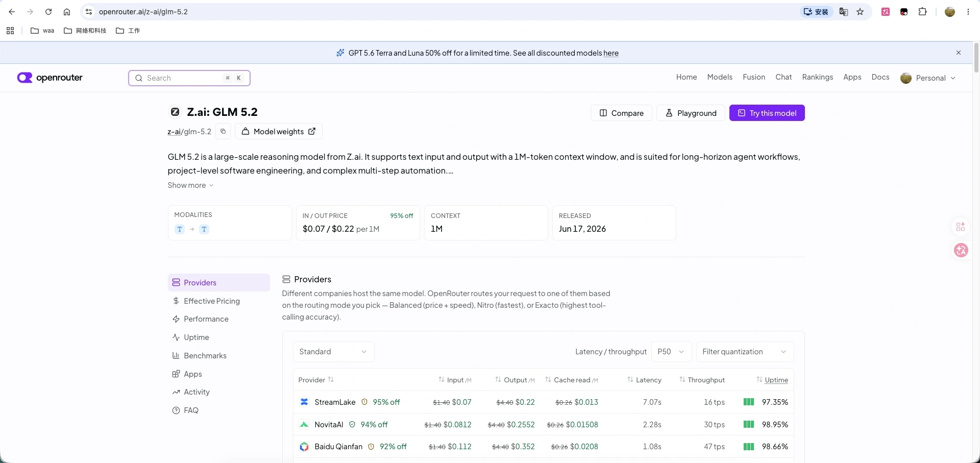The image size is (980, 463).
Task: Open the browser extensions puzzle icon
Action: [922, 12]
